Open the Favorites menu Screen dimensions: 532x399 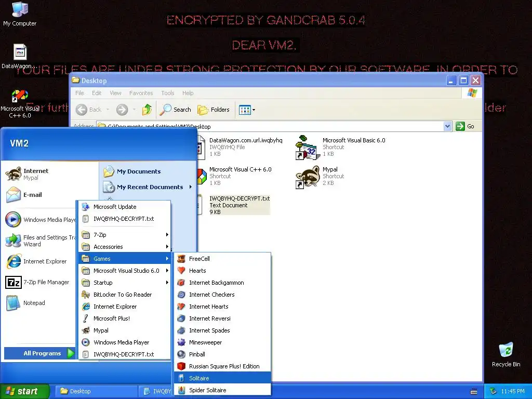pos(141,93)
